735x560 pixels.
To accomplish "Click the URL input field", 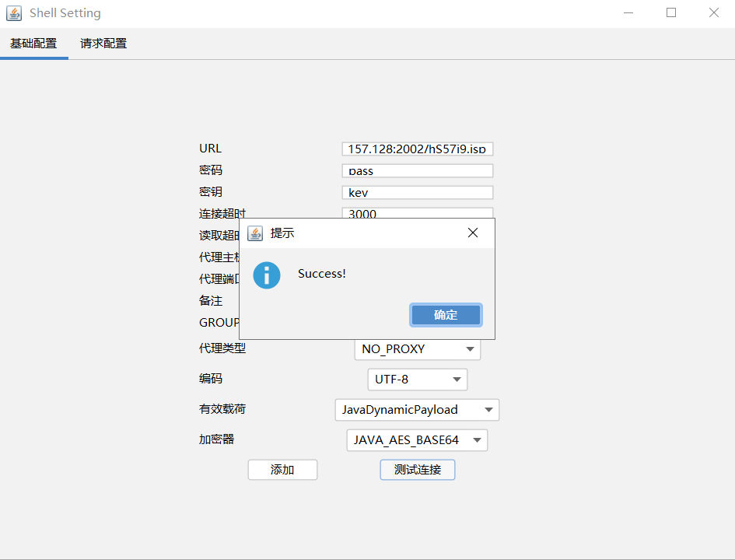I will click(417, 149).
